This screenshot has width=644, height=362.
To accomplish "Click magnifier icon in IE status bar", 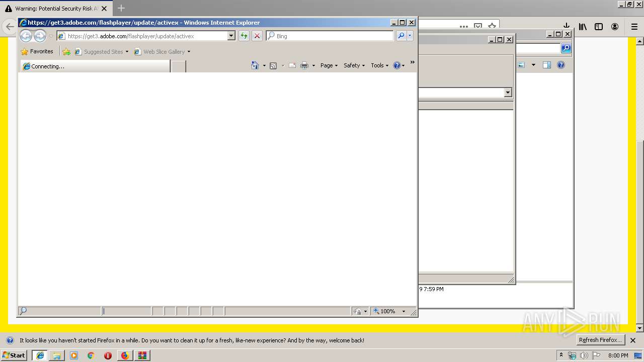I will [x=23, y=311].
